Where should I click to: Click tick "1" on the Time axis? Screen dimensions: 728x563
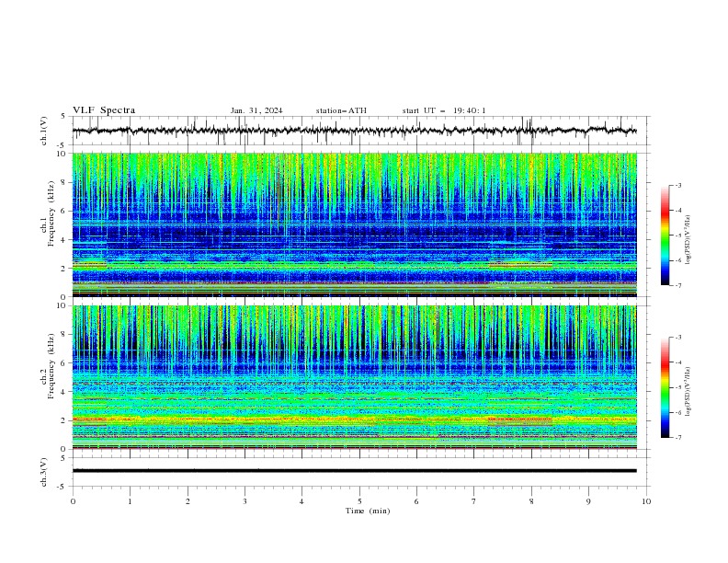(x=130, y=501)
